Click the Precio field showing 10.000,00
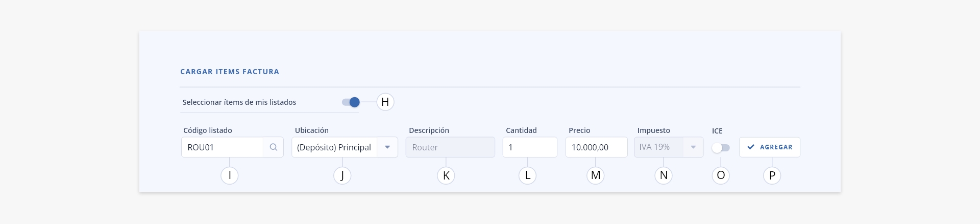Viewport: 980px width, 224px height. pyautogui.click(x=597, y=147)
